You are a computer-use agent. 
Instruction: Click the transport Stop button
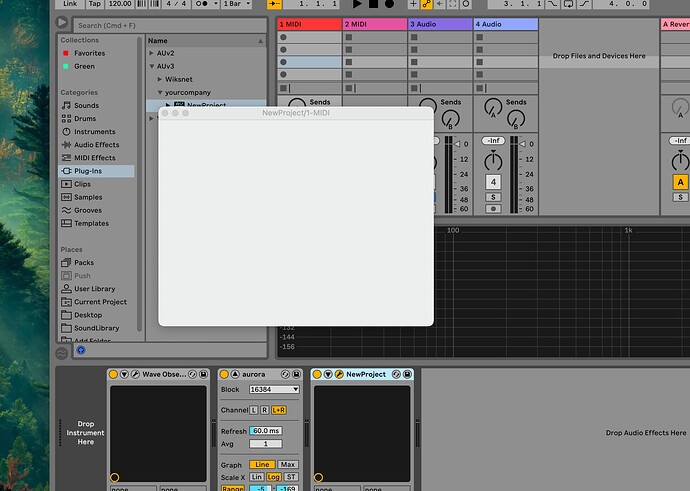pos(373,4)
